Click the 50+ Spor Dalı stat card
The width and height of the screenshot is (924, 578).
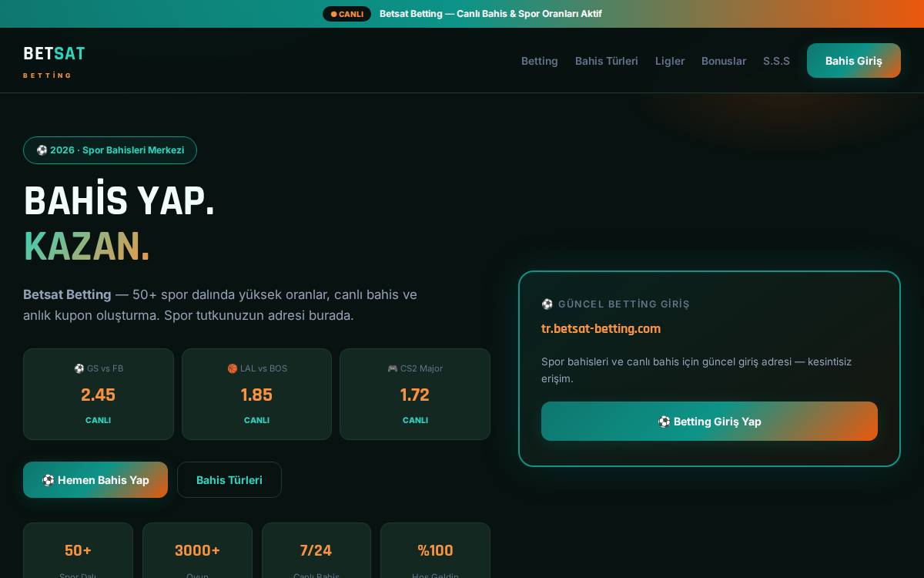[78, 550]
